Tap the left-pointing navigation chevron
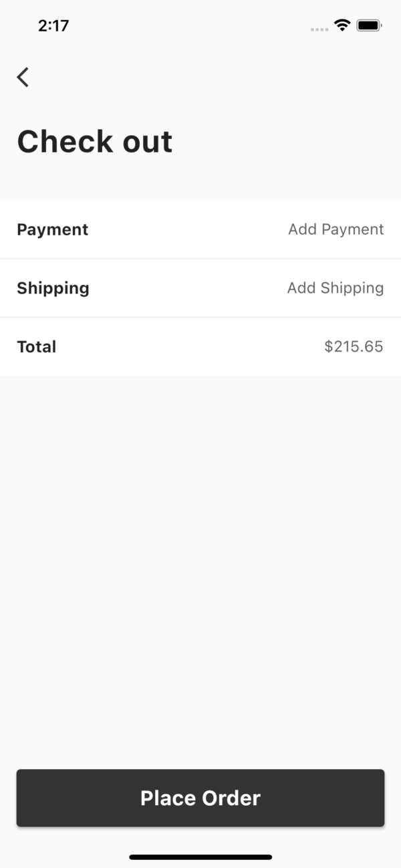 tap(23, 77)
